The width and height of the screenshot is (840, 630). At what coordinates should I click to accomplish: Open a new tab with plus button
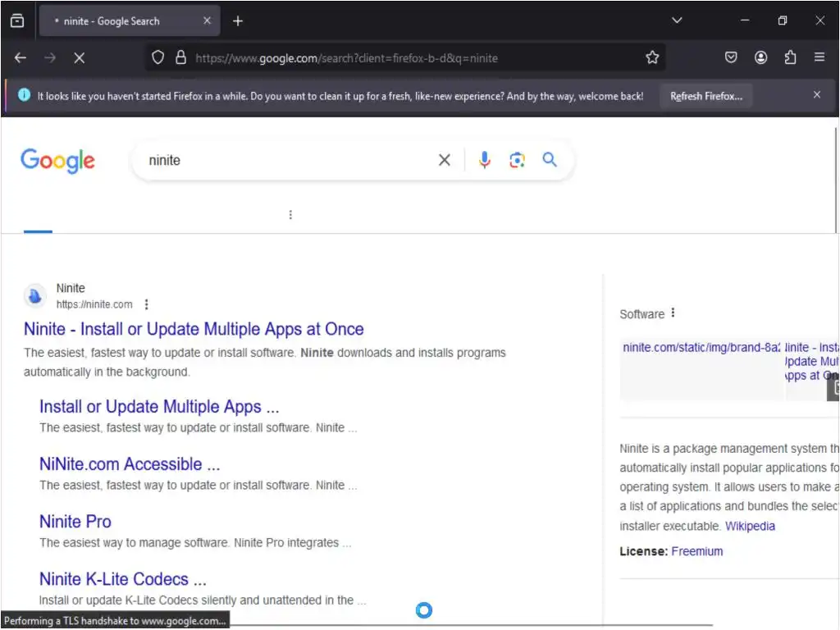pos(238,21)
